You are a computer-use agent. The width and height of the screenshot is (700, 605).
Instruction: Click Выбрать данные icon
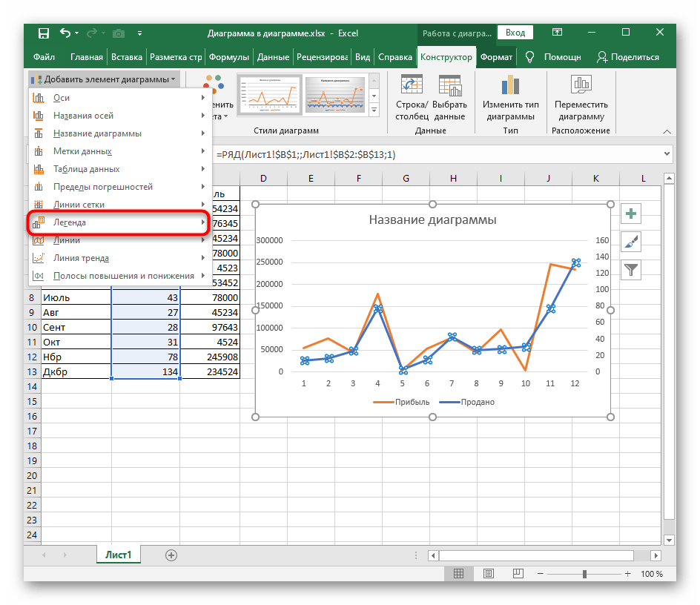pyautogui.click(x=449, y=84)
